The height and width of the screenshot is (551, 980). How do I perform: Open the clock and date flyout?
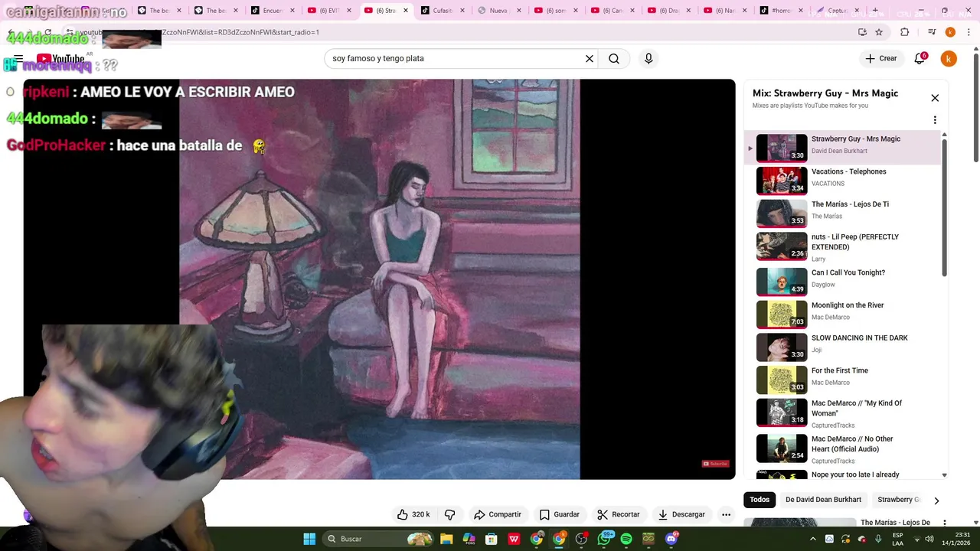pos(955,539)
